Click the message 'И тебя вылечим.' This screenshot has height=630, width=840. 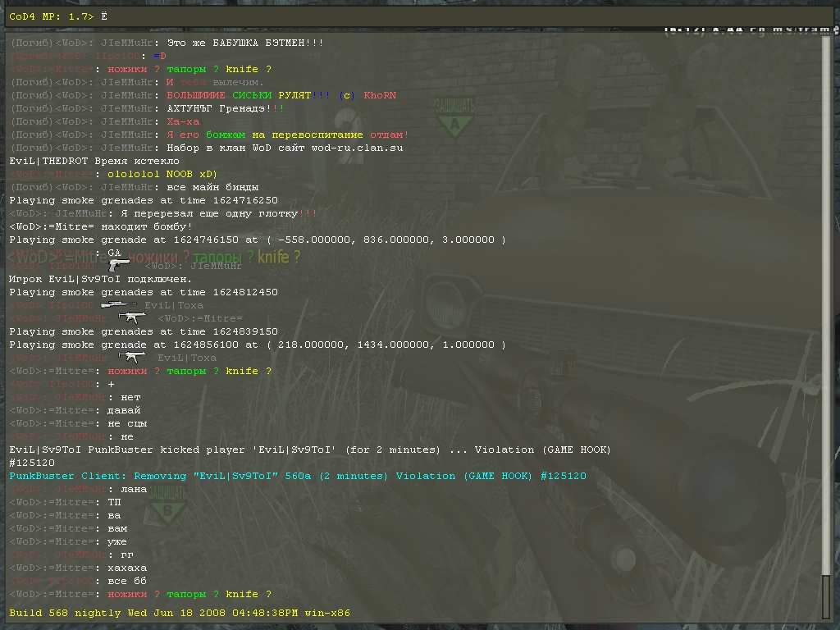pos(216,82)
